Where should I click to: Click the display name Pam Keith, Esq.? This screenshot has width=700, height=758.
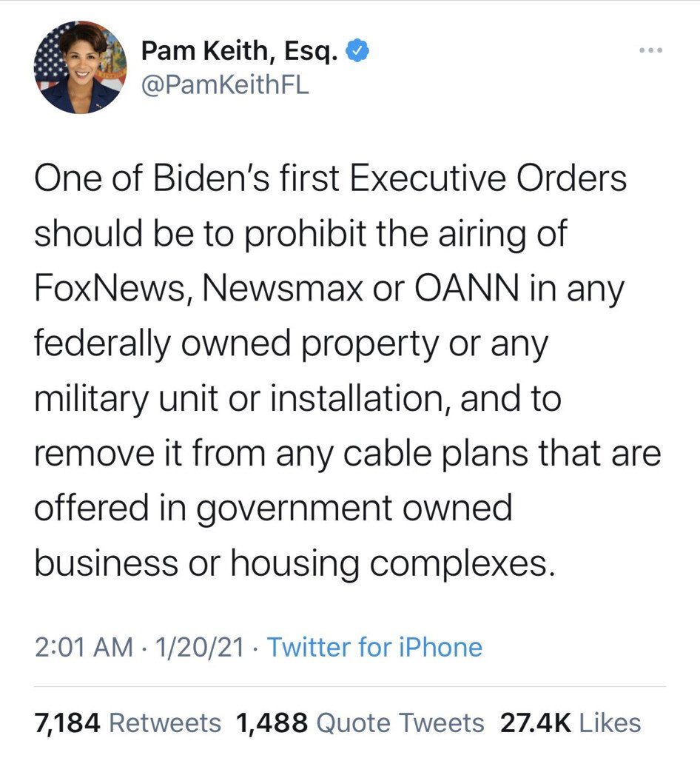pos(240,53)
